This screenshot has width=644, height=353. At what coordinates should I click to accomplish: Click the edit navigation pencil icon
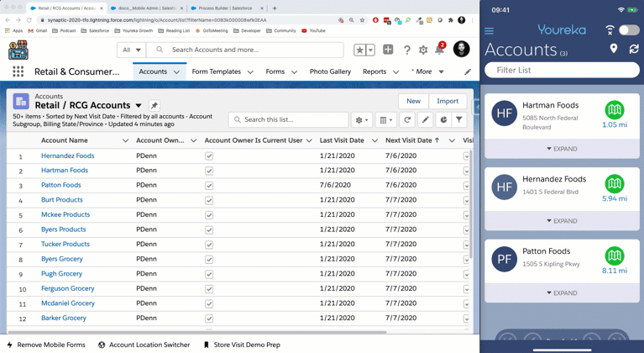(x=468, y=72)
